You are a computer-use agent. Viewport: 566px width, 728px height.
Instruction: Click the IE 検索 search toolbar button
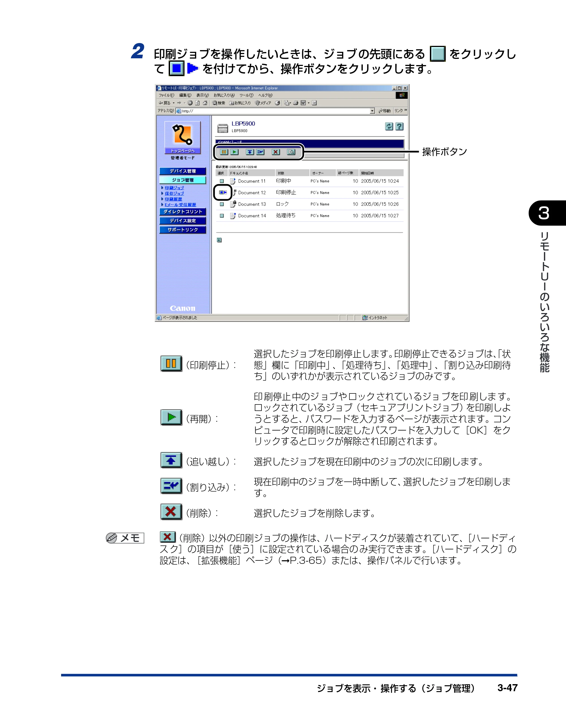pyautogui.click(x=219, y=103)
